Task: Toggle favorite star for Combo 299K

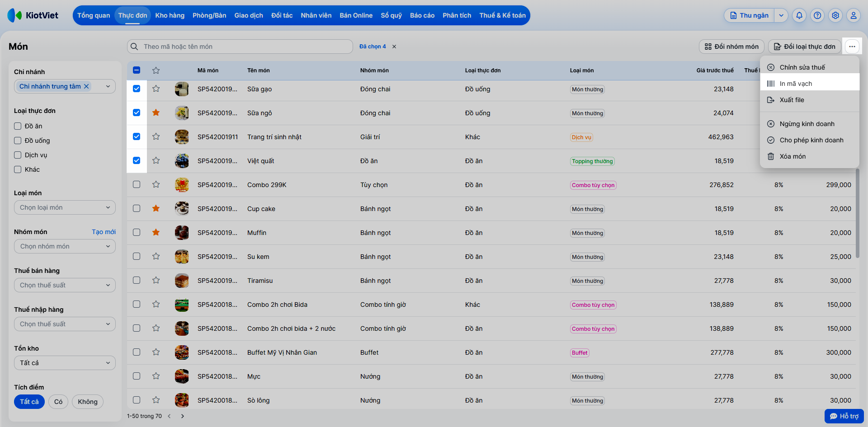Action: click(156, 184)
